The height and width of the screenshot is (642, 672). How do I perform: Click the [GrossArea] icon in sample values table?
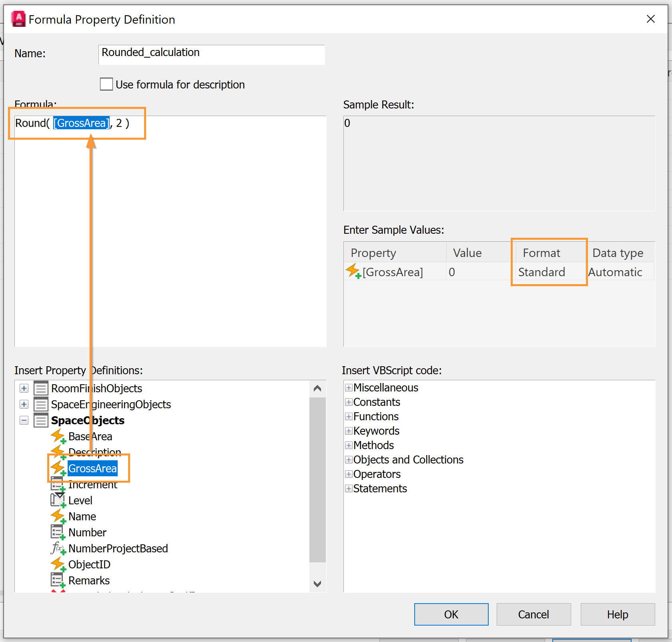[x=353, y=271]
